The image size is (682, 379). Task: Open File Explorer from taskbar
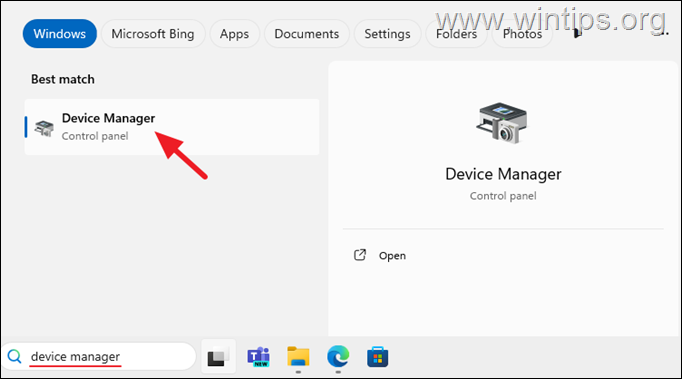pyautogui.click(x=298, y=357)
